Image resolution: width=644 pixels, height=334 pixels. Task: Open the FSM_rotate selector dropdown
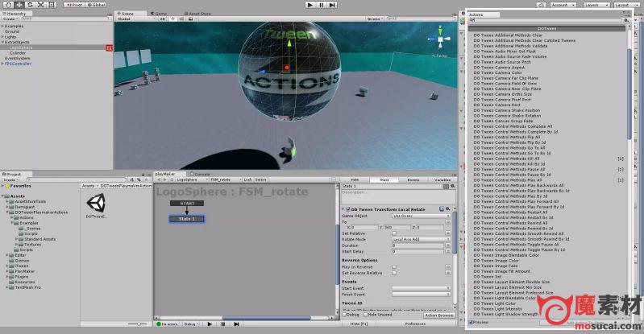tap(225, 179)
